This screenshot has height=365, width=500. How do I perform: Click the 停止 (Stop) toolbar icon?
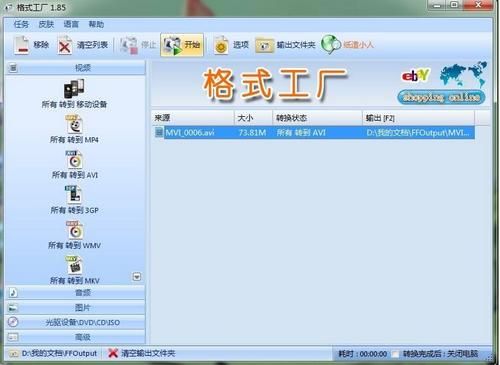click(x=129, y=45)
